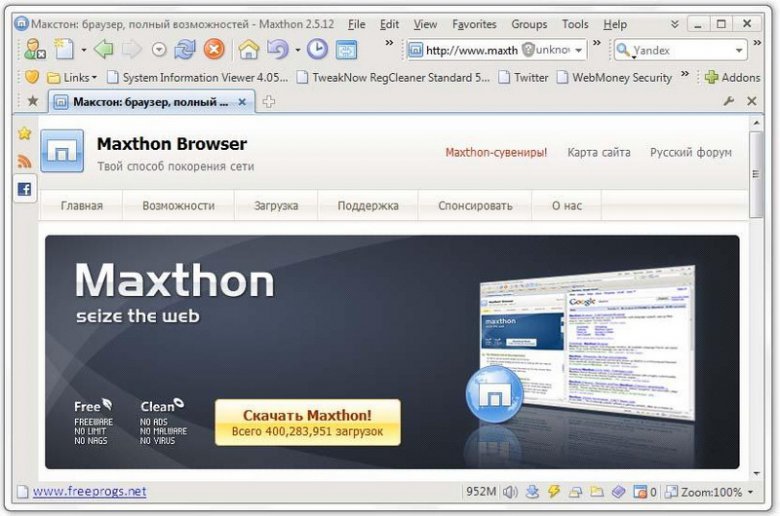
Task: Click the green Back arrow
Action: click(x=103, y=49)
